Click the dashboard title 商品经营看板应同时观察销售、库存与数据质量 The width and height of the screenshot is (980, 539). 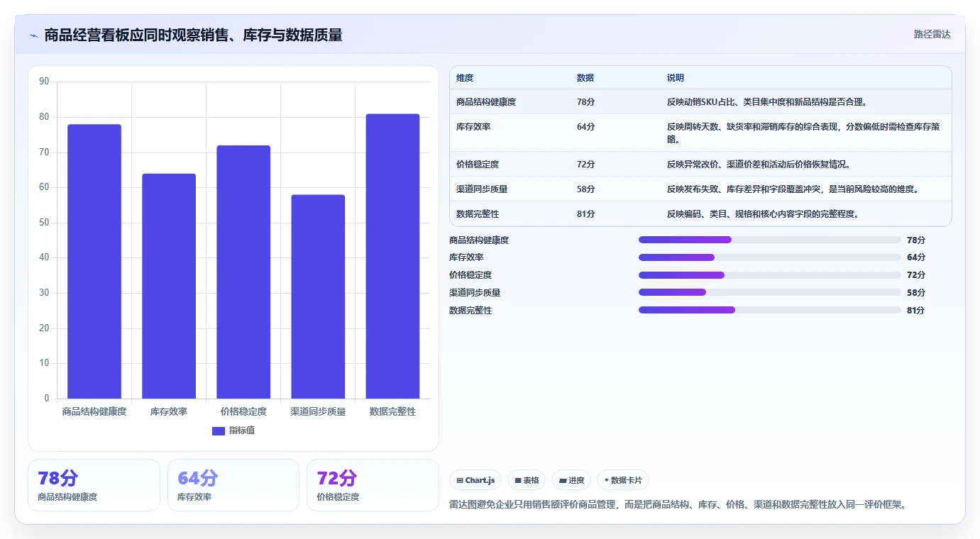click(x=193, y=35)
